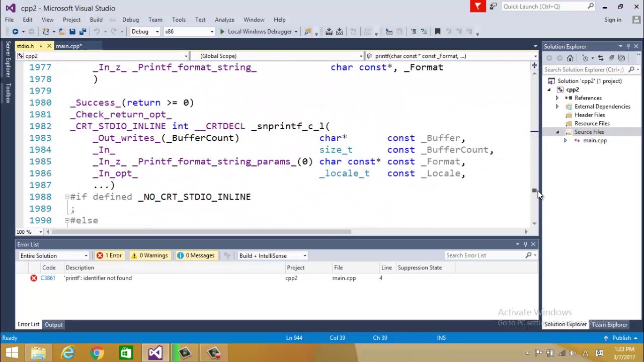Click Show All Files icon in Solution Explorer
Viewport: 644px width, 362px height.
[622, 58]
